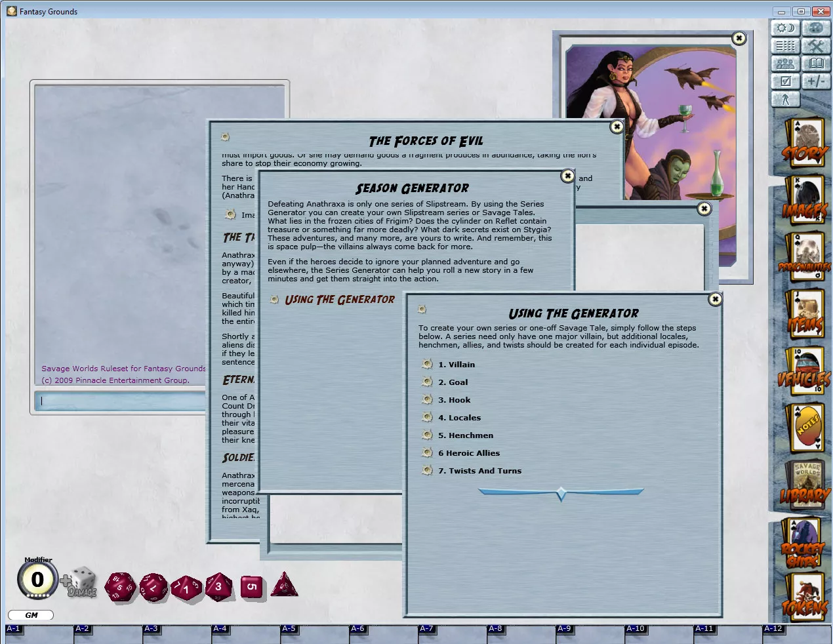Viewport: 833px width, 644px height.
Task: Close the Forces of Evil window
Action: [617, 127]
